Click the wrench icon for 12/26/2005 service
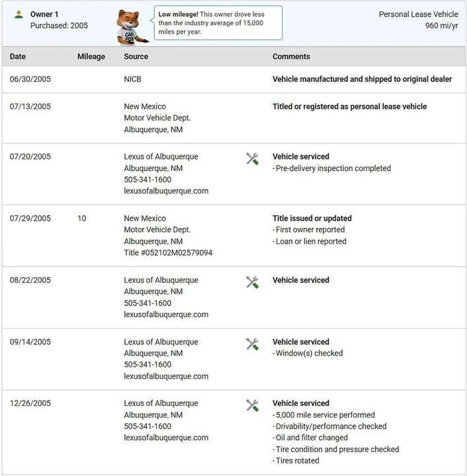Image resolution: width=467 pixels, height=476 pixels. click(252, 405)
